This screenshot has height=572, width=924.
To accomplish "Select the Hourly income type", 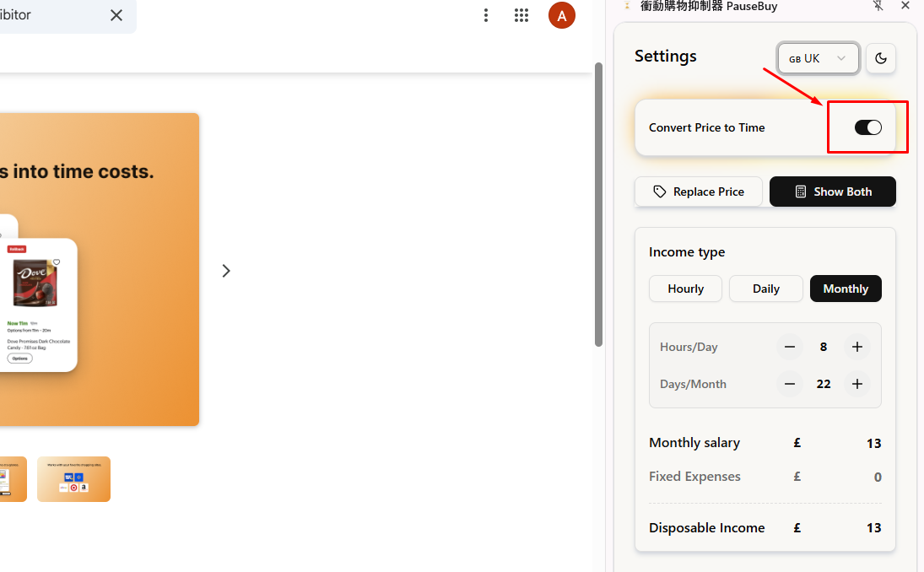I will 685,289.
